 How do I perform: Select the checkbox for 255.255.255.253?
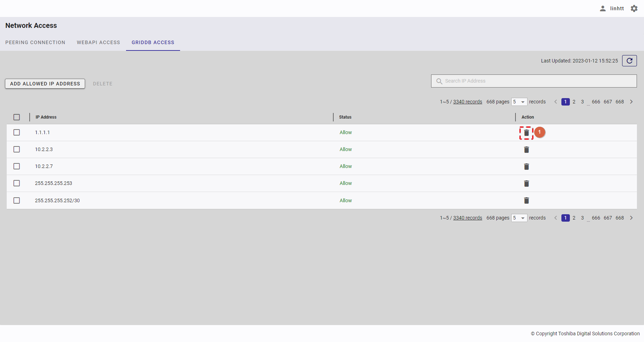(x=17, y=183)
